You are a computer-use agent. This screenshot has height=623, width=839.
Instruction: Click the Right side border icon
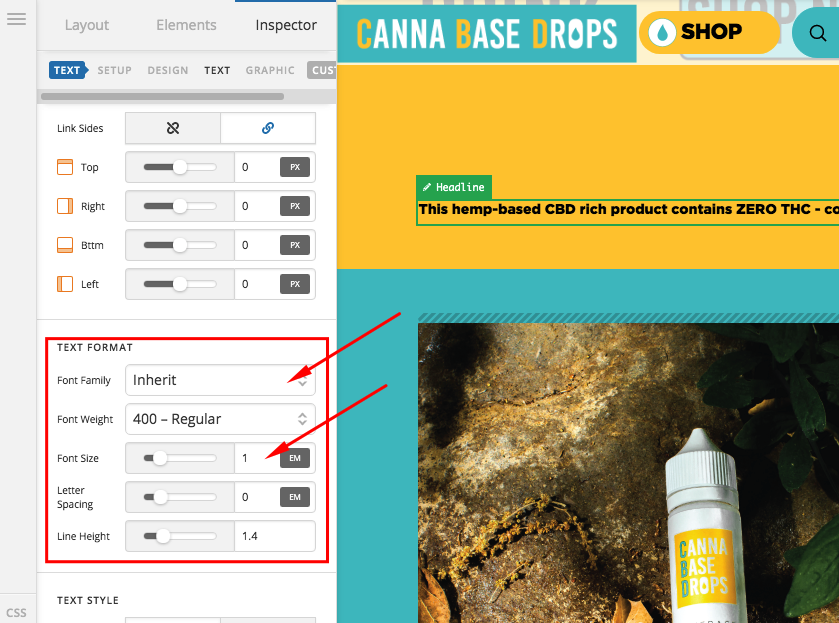point(65,206)
